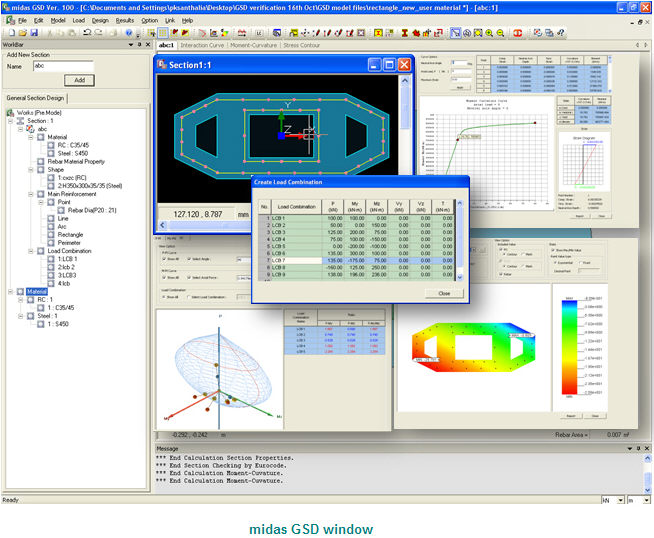The height and width of the screenshot is (538, 654).
Task: Click the interaction curve chart toolbar icon
Action: point(214,33)
